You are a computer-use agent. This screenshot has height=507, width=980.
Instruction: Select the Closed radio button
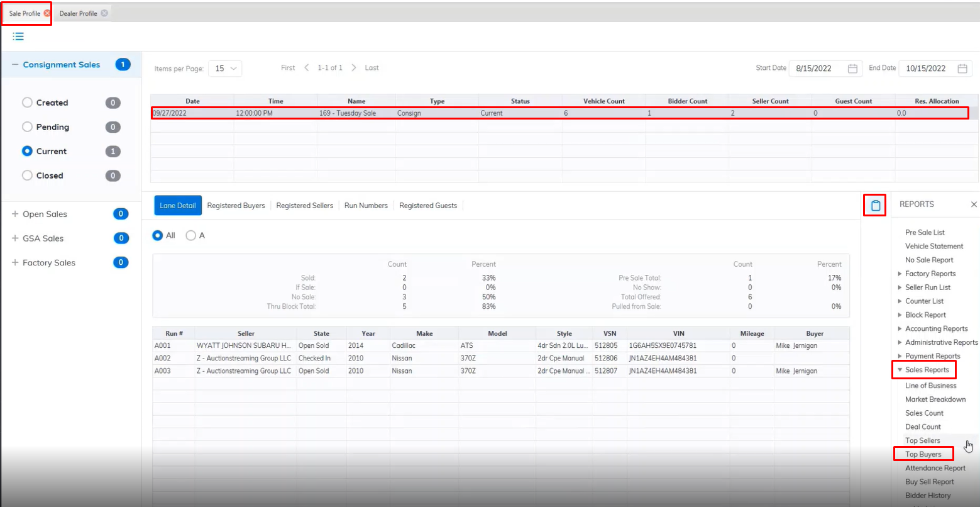click(27, 175)
